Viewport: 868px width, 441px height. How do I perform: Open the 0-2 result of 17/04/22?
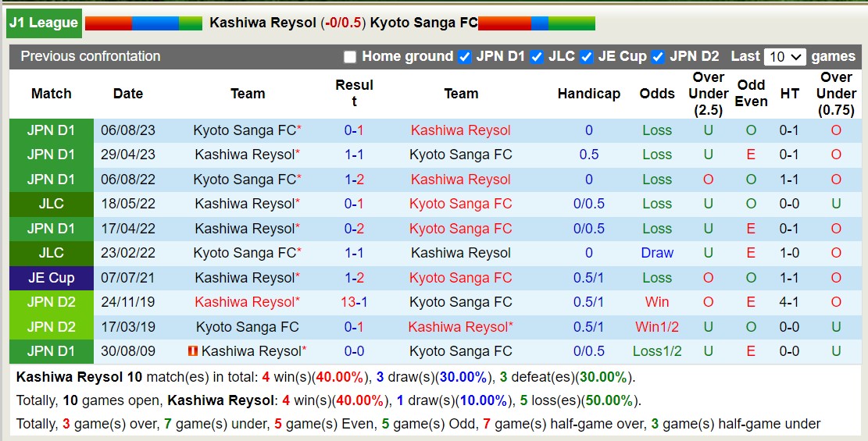coord(354,229)
